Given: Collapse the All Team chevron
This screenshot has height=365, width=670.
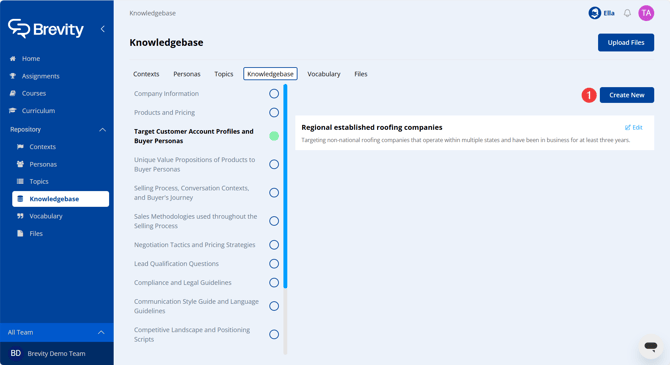Looking at the screenshot, I should [101, 332].
